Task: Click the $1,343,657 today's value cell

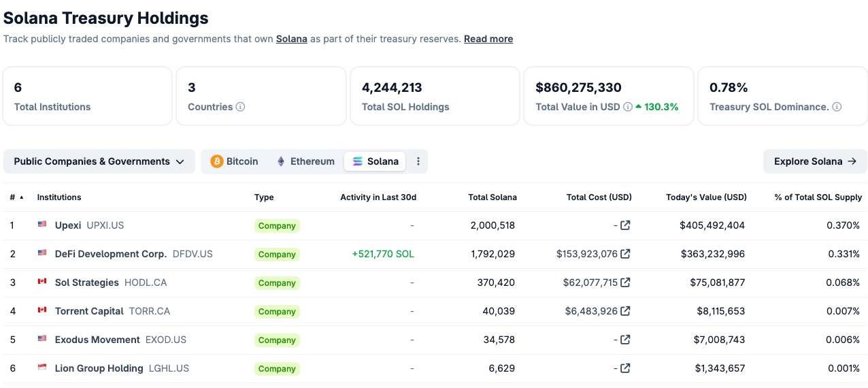Action: [720, 368]
